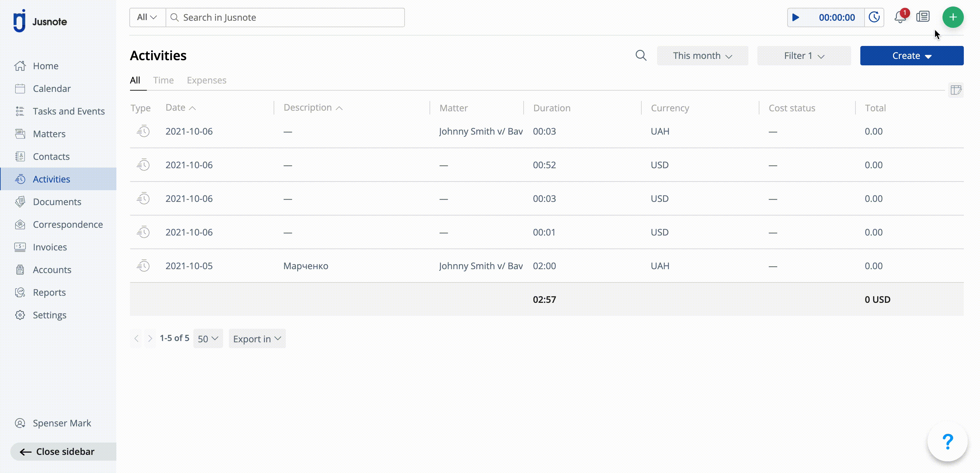
Task: Open the Марченко activity description
Action: [306, 266]
